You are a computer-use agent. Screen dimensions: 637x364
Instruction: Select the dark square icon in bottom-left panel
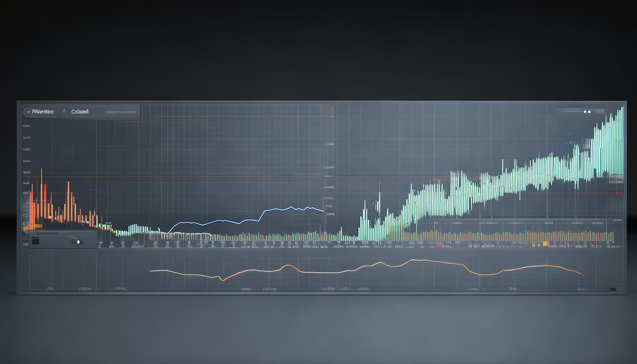coord(35,241)
